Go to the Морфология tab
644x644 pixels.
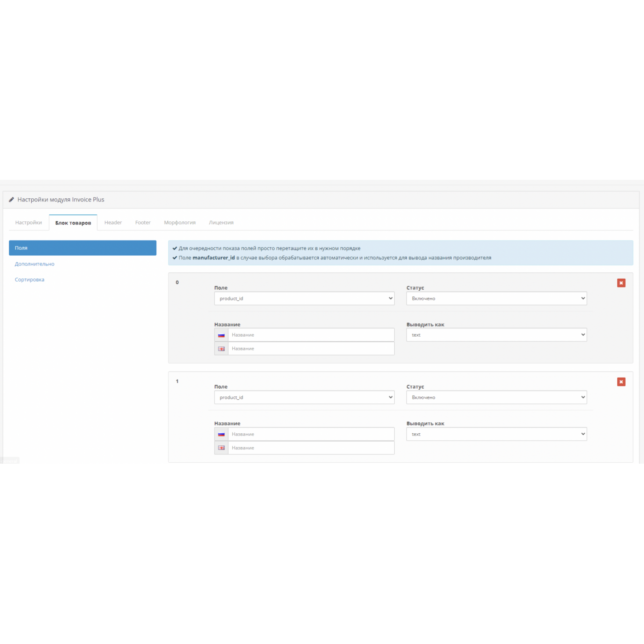[180, 223]
